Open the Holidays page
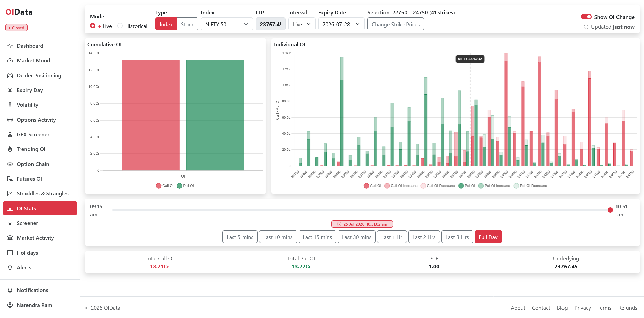This screenshot has width=644, height=318. point(40,253)
